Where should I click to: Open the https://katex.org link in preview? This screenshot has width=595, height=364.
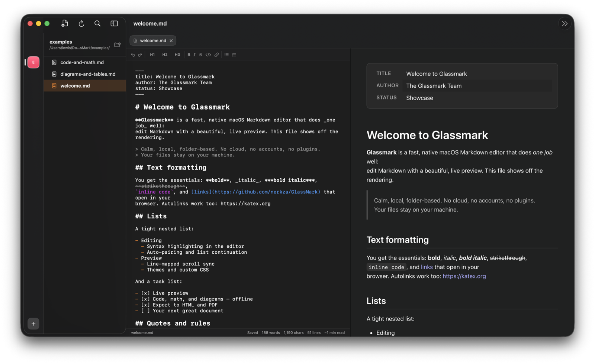coord(464,276)
